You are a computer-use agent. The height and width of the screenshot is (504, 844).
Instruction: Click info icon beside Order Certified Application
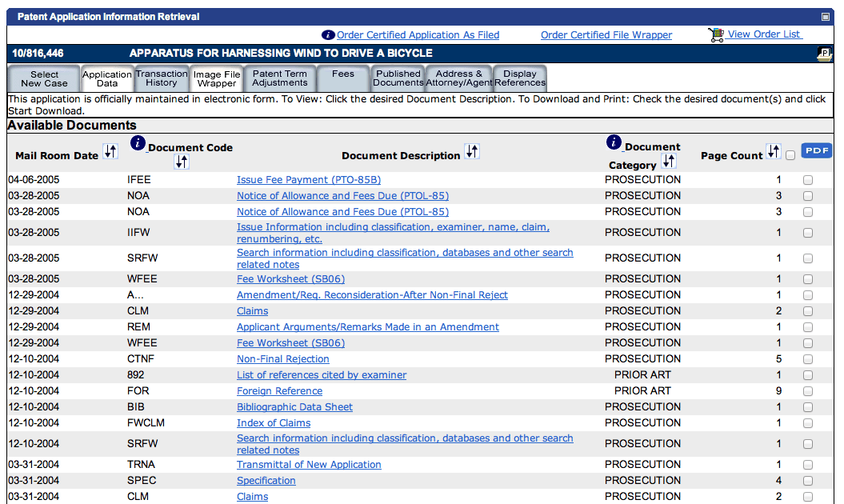click(x=328, y=35)
